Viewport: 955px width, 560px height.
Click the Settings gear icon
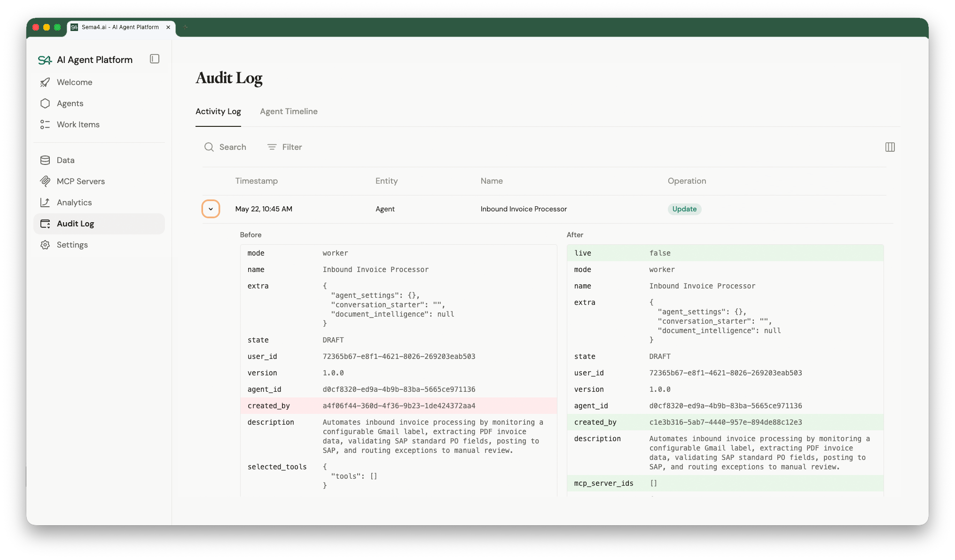(x=45, y=245)
